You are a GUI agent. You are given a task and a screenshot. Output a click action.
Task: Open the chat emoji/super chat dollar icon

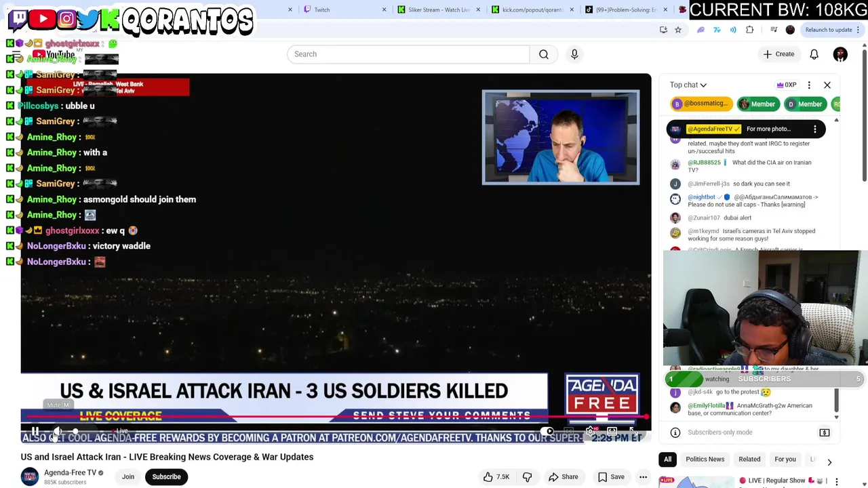tap(825, 432)
